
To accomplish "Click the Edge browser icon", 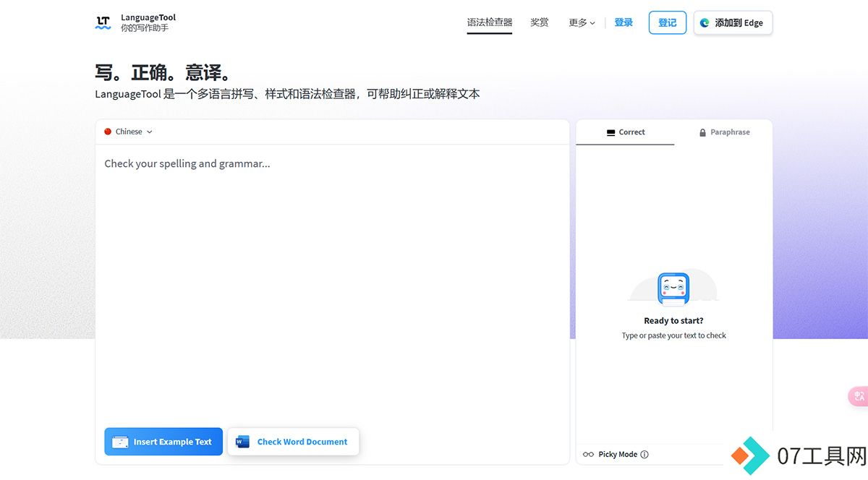I will click(x=705, y=23).
